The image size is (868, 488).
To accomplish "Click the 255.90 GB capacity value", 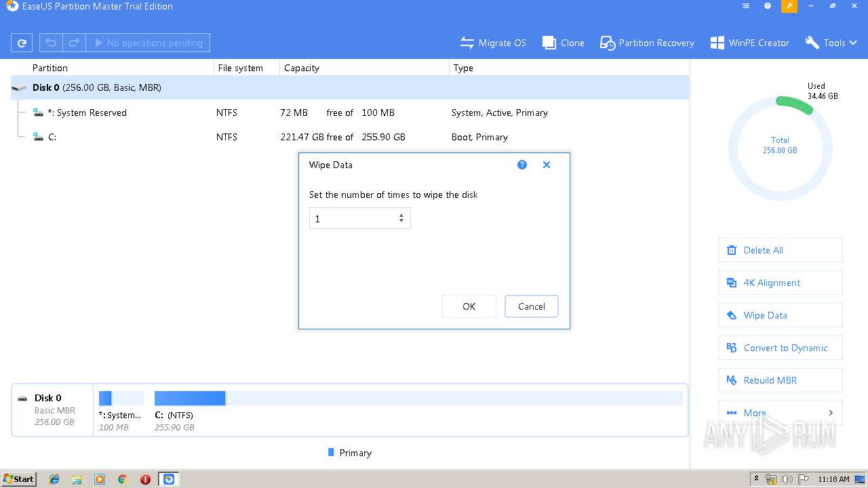I will point(384,137).
